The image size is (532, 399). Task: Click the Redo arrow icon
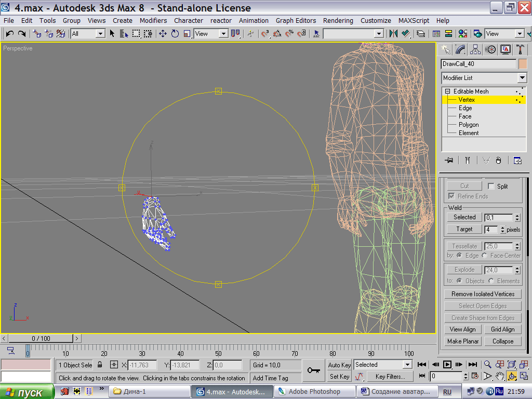[x=22, y=34]
